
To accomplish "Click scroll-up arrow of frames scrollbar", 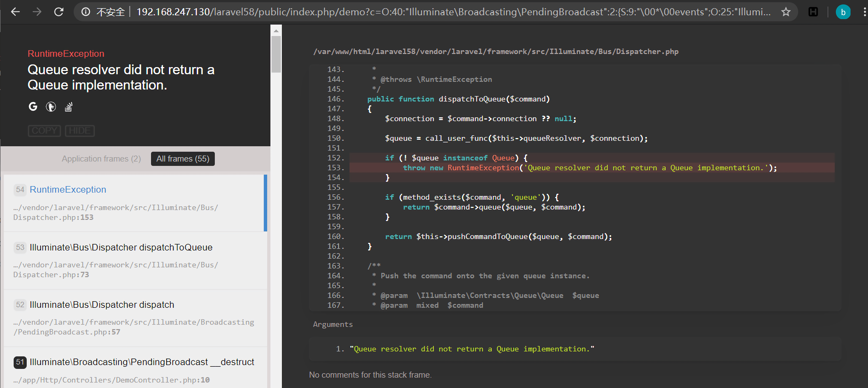I will coord(276,31).
